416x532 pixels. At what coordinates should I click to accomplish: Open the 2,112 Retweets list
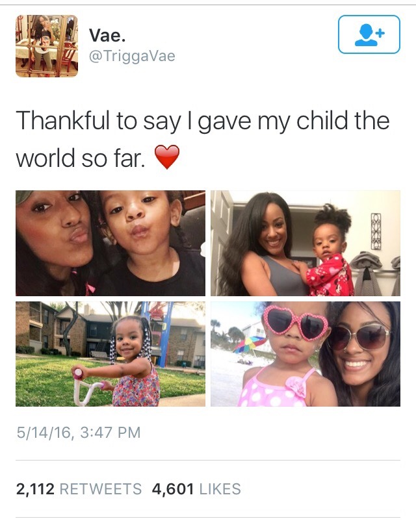pos(79,489)
